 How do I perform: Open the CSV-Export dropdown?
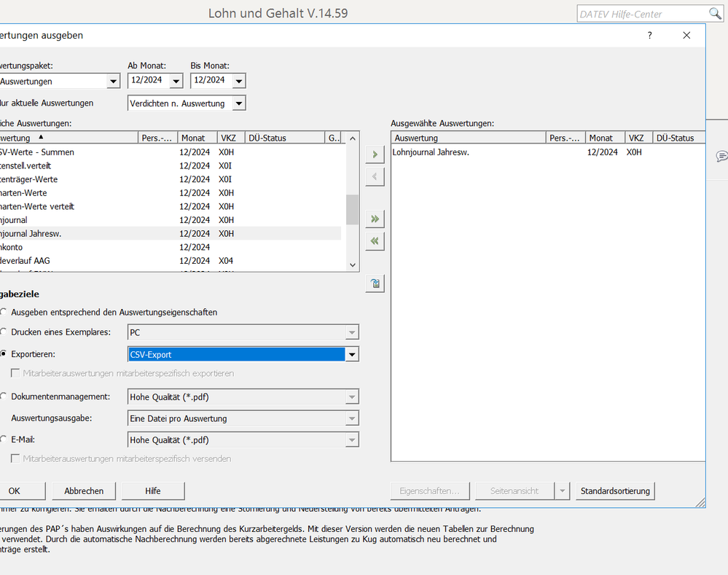[352, 354]
